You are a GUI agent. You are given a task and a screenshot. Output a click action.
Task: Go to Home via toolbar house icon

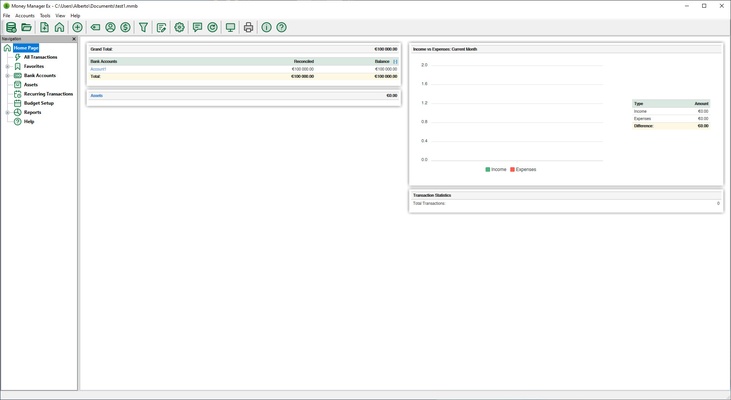pos(59,28)
